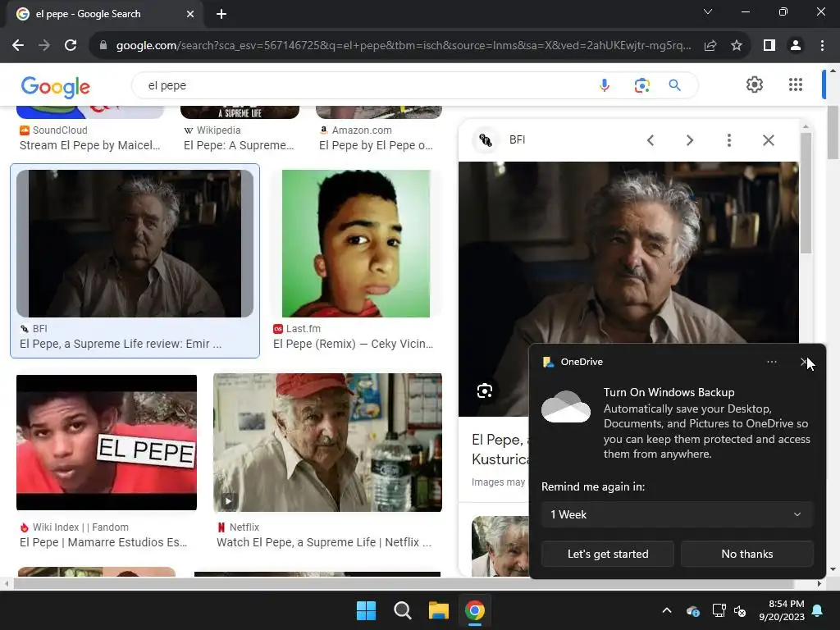The height and width of the screenshot is (630, 840).
Task: Reload the current page
Action: 71,46
